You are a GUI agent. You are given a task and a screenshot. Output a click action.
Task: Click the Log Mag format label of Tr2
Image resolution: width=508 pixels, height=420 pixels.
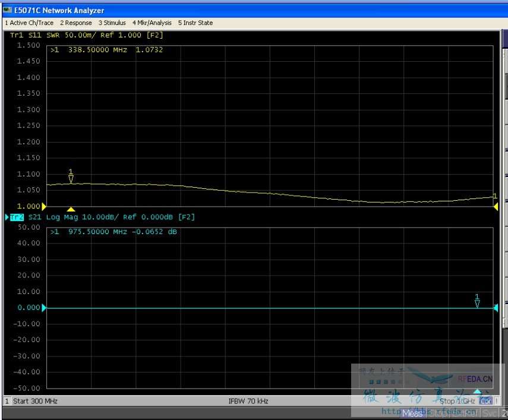click(62, 217)
